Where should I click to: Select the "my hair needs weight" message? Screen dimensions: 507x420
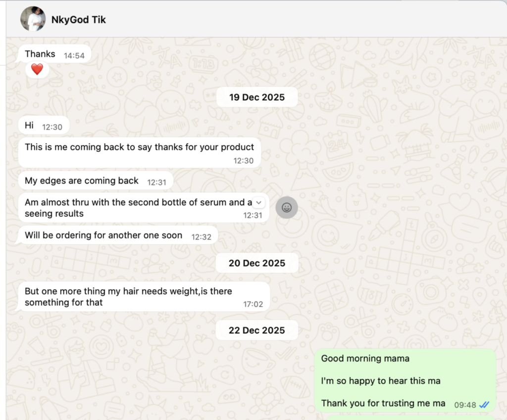144,297
